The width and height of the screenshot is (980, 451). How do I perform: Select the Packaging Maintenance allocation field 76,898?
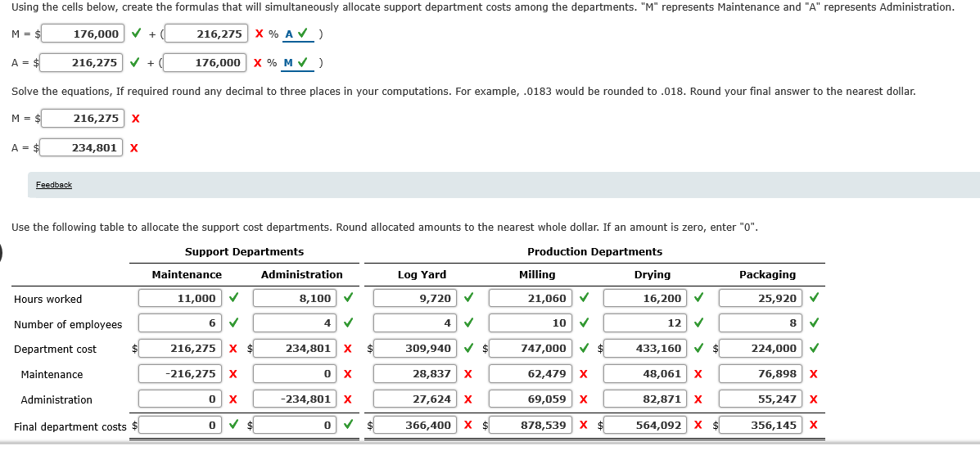[x=761, y=374]
